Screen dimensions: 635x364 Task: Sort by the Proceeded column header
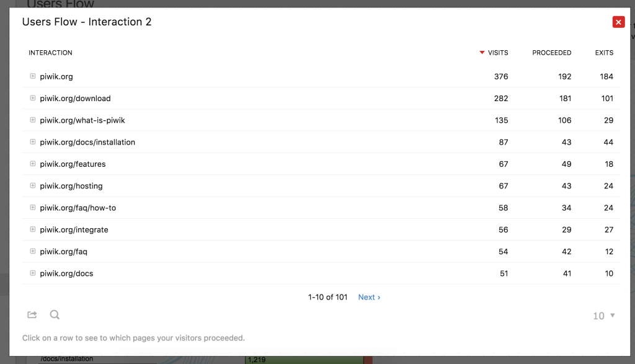click(x=551, y=53)
